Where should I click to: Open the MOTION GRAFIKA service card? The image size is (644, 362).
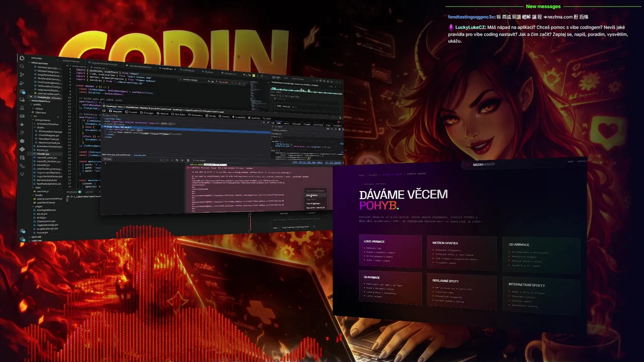(461, 252)
